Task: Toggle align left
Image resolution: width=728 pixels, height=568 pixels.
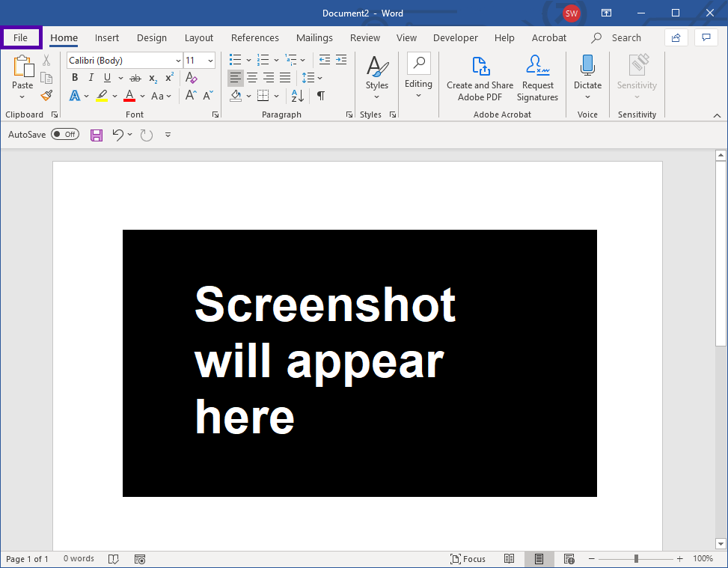Action: click(236, 78)
